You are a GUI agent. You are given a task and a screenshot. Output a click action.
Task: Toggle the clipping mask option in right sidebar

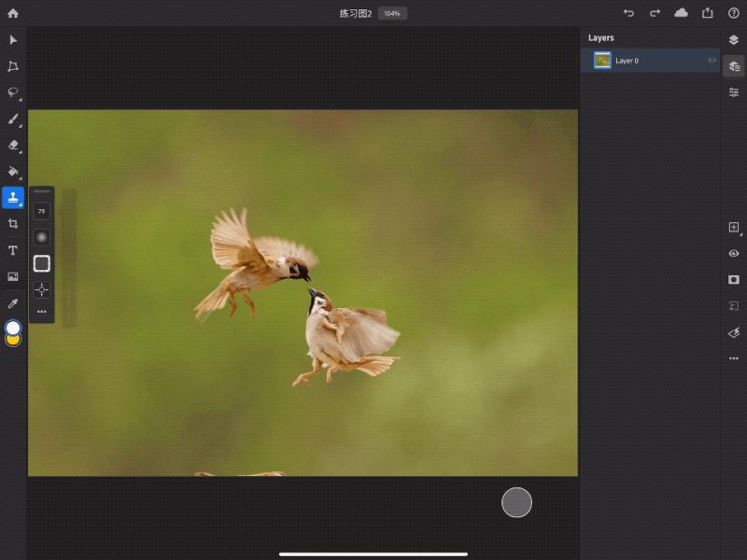[734, 278]
